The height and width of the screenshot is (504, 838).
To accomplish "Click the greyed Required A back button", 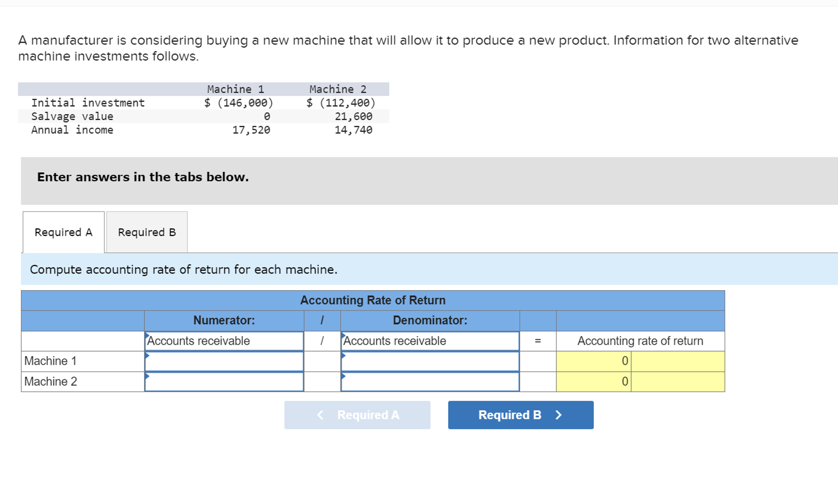I will (357, 415).
